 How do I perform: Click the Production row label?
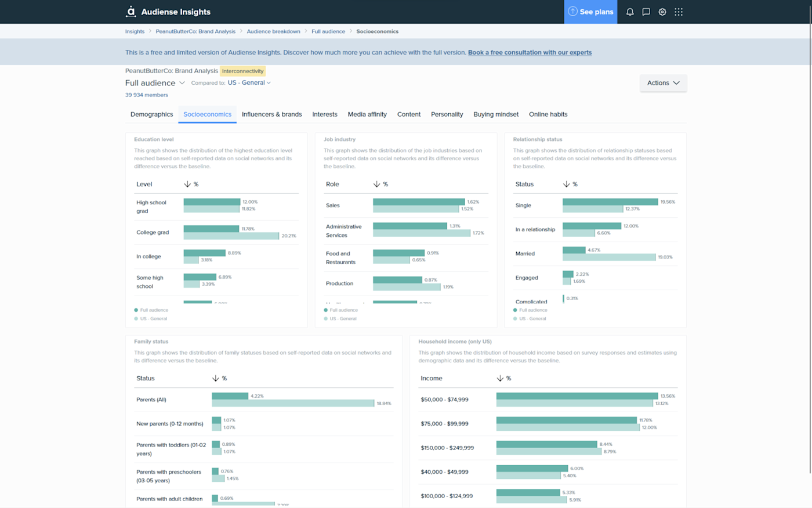340,284
